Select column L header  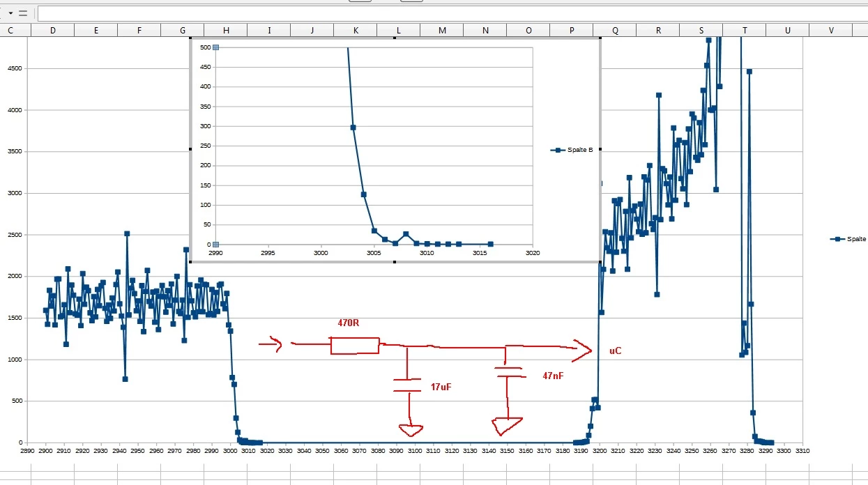click(398, 30)
